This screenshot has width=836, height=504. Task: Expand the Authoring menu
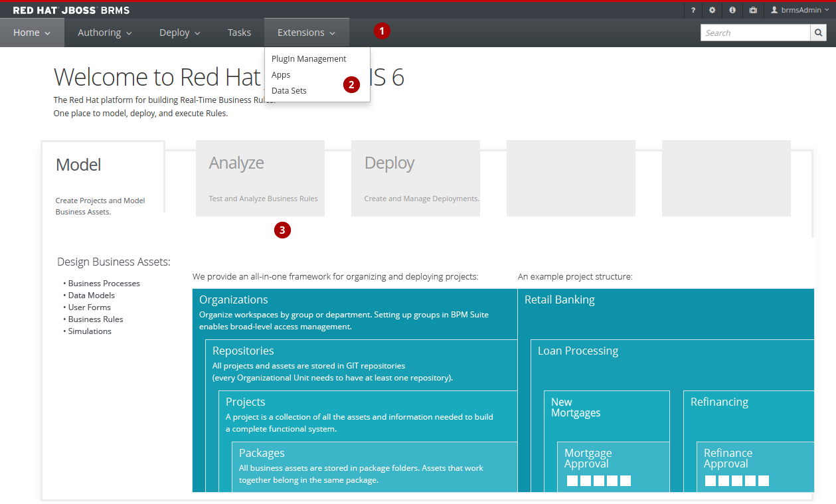(x=105, y=33)
